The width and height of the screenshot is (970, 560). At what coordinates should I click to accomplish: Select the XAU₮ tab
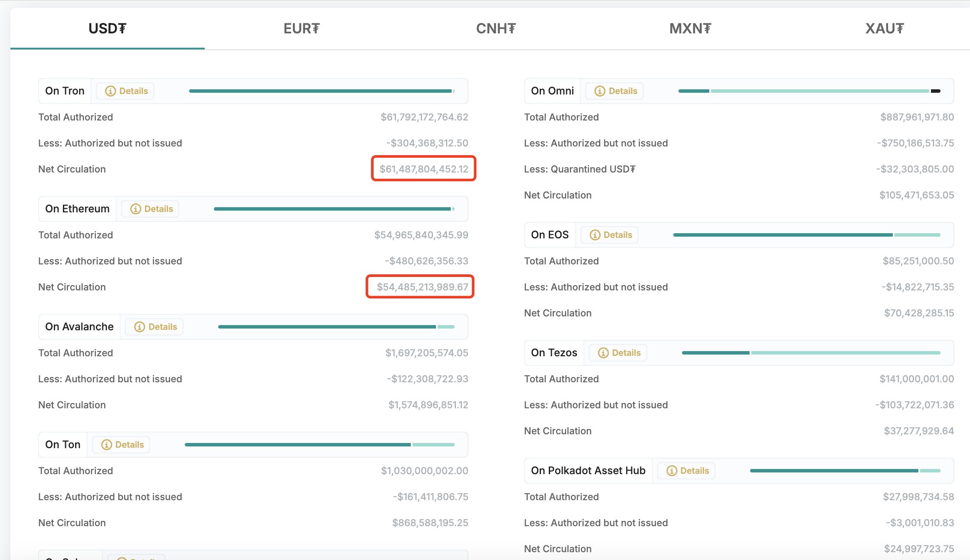885,29
